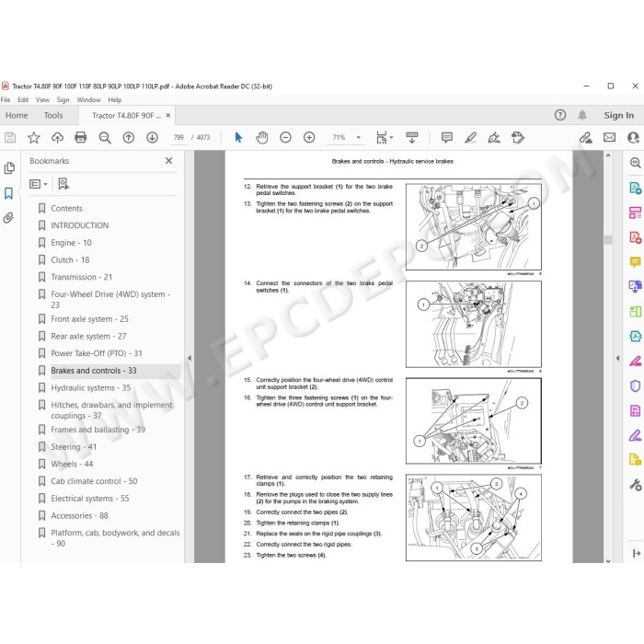Viewport: 644px width, 644px height.
Task: Show page thumbnails panel
Action: 9,168
